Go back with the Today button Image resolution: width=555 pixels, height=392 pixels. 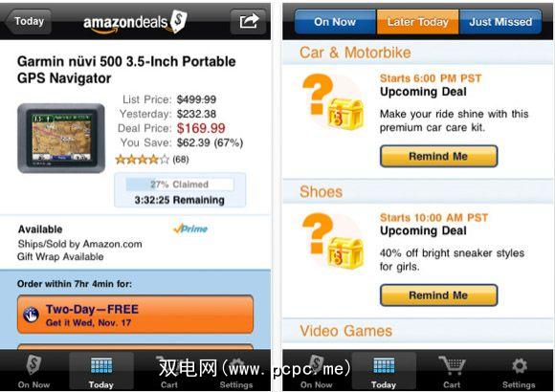(29, 22)
